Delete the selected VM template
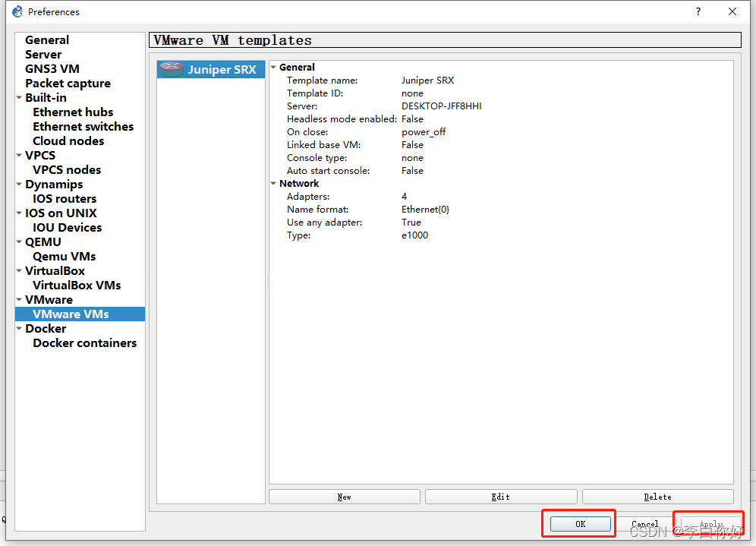The image size is (756, 546). click(x=657, y=497)
